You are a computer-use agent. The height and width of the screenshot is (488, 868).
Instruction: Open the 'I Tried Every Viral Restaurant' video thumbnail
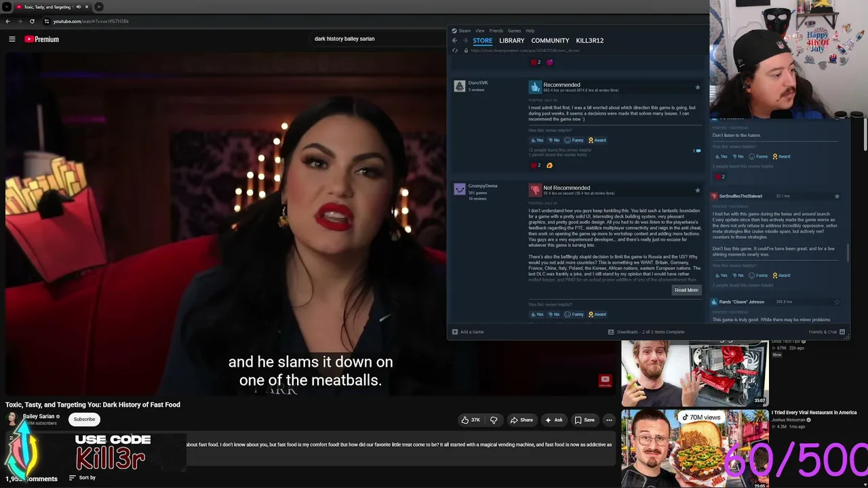coord(694,449)
